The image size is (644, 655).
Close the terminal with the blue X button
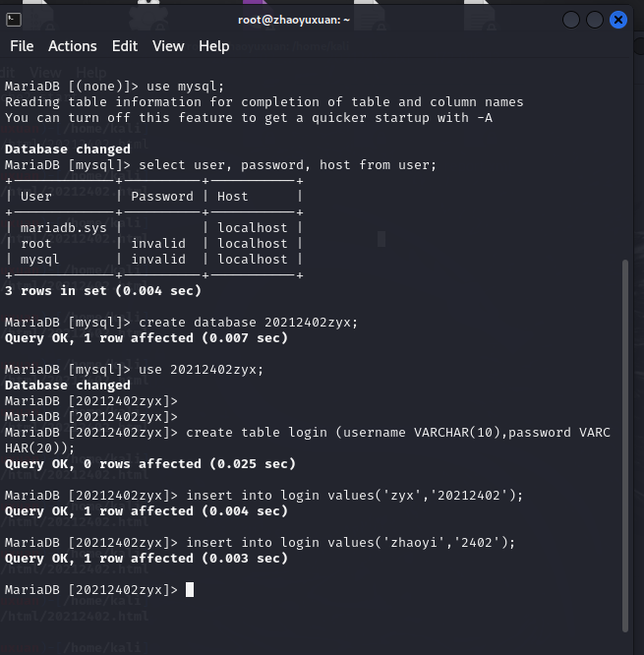618,20
